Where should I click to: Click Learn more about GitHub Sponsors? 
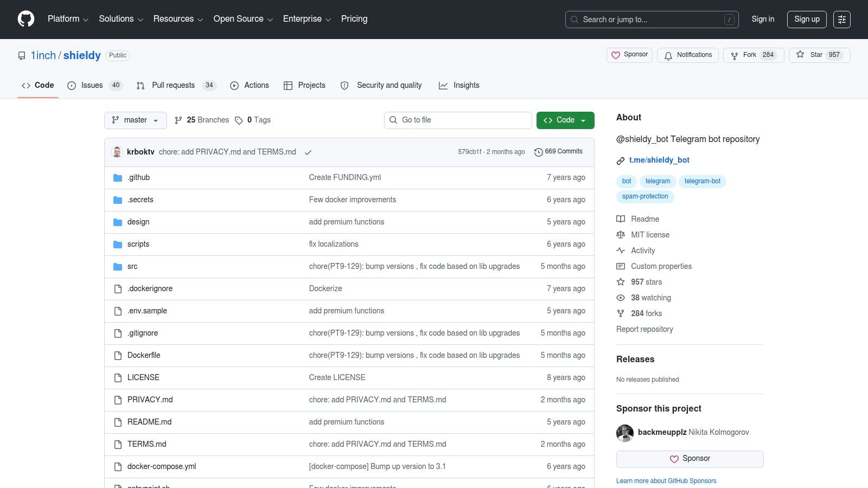point(666,481)
